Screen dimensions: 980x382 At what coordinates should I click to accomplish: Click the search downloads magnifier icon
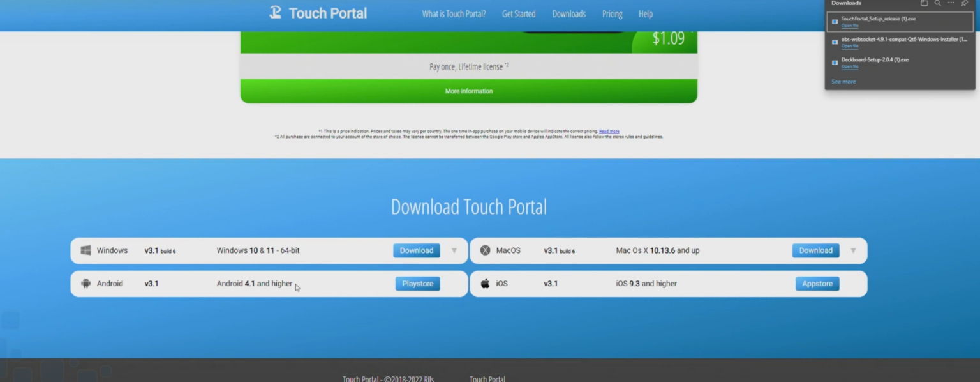coord(937,3)
